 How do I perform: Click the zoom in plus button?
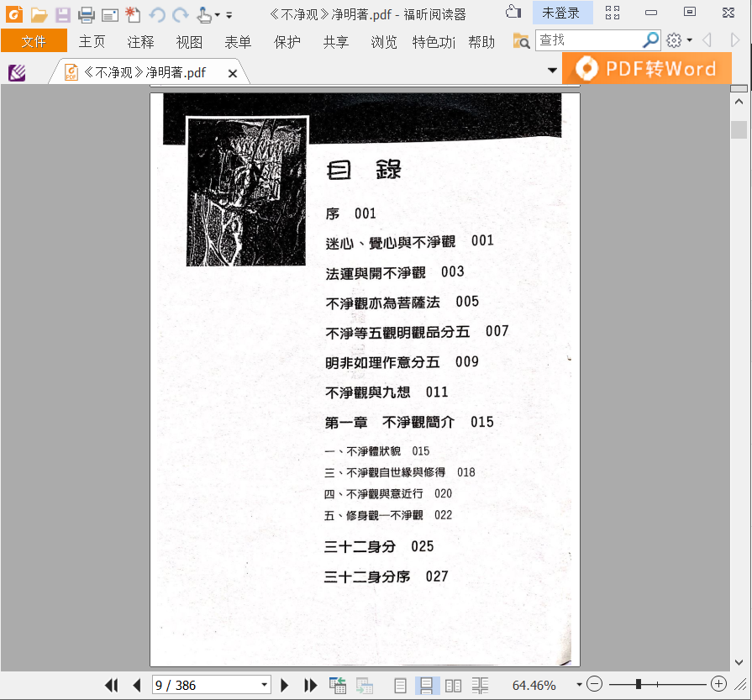(x=718, y=684)
